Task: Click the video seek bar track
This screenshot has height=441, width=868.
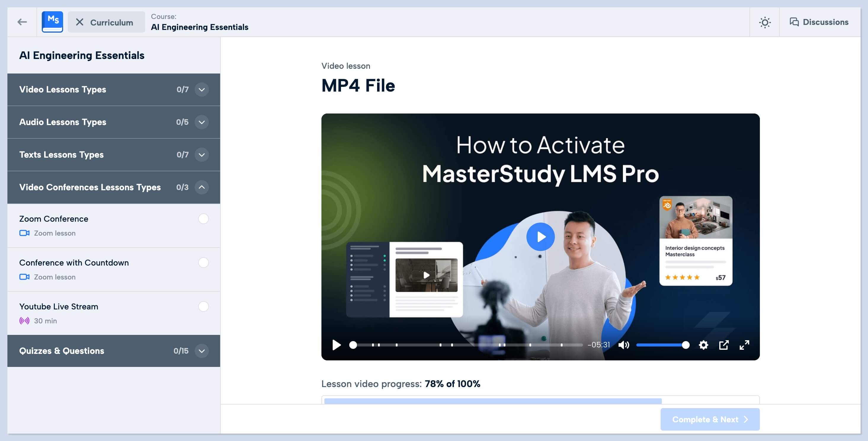Action: 468,345
